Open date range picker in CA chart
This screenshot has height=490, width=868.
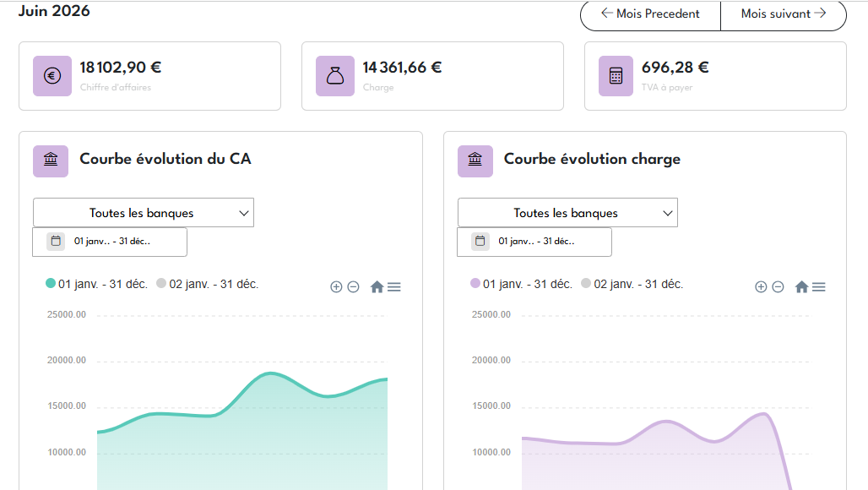tap(110, 242)
